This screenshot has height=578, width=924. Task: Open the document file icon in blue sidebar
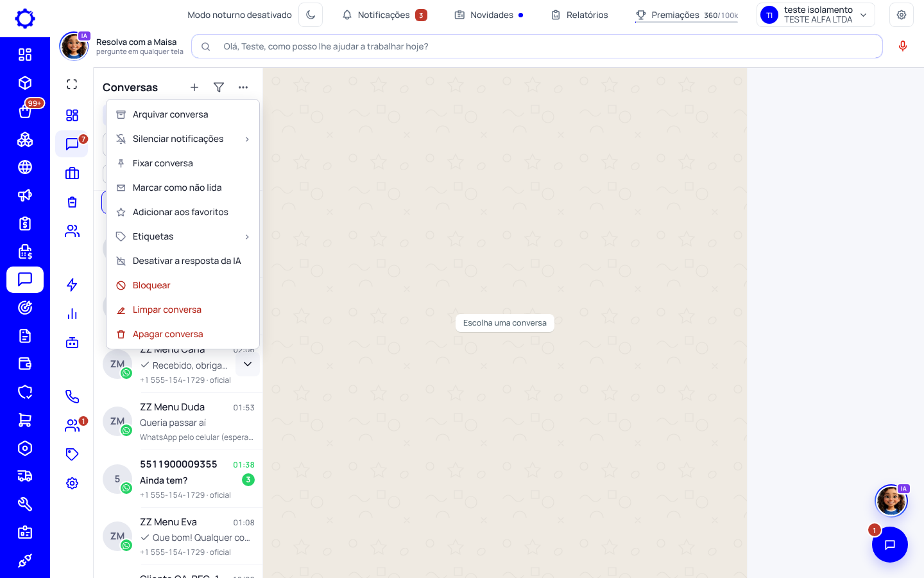[x=25, y=336]
